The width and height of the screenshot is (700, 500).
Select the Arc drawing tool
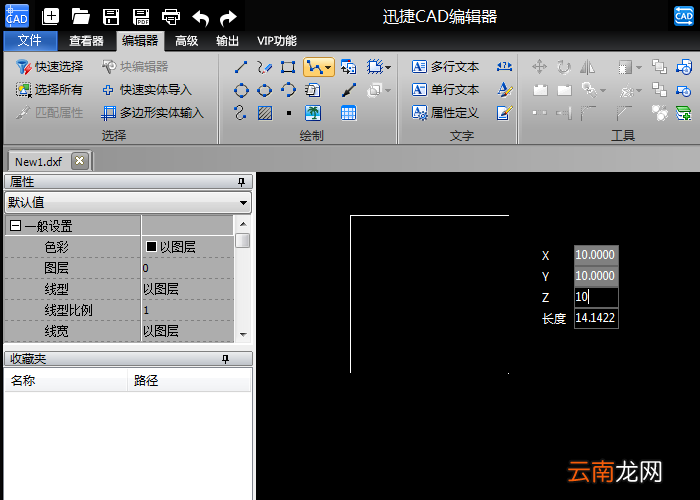[x=288, y=90]
